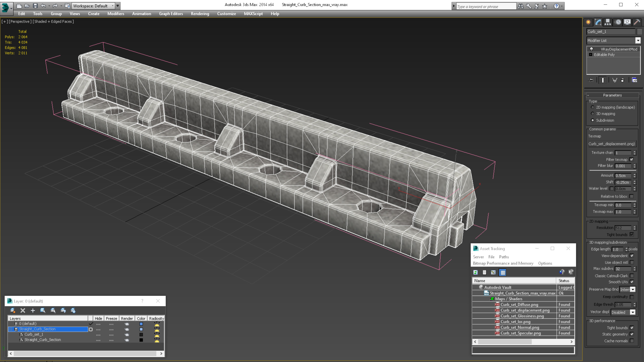The height and width of the screenshot is (362, 644).
Task: Click the Delete layer X icon
Action: (23, 311)
